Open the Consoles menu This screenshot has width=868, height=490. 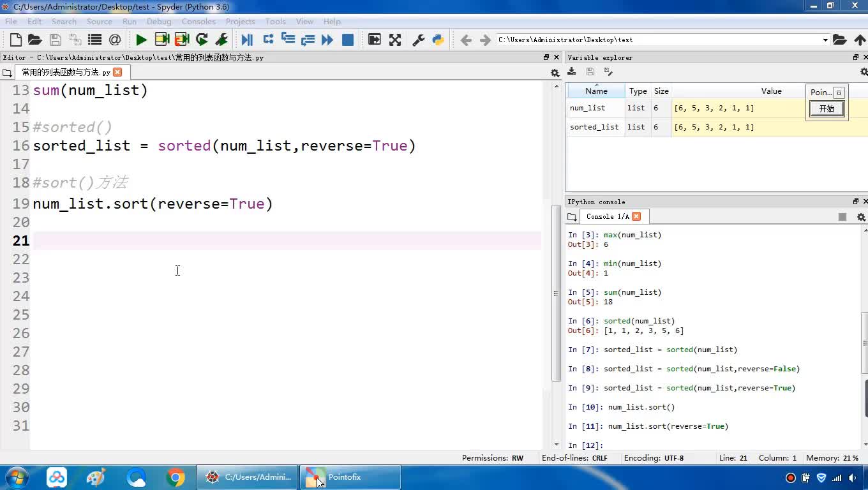[x=198, y=21]
